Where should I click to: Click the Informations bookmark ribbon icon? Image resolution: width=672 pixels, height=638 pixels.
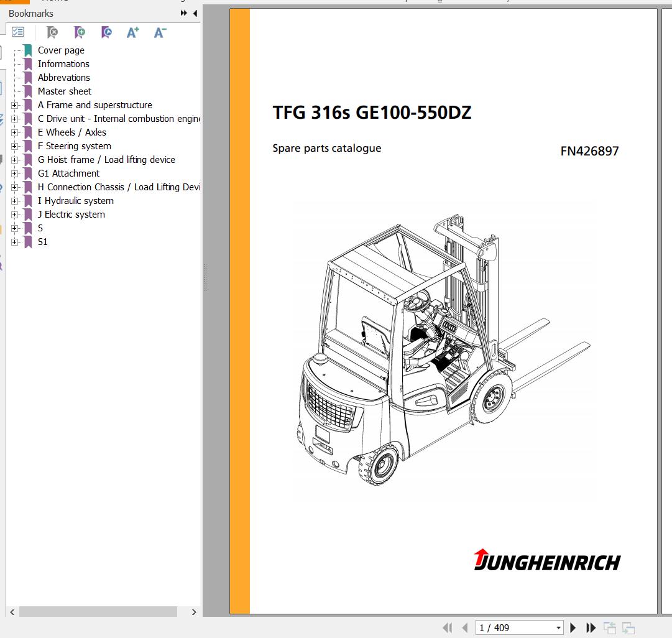point(28,64)
